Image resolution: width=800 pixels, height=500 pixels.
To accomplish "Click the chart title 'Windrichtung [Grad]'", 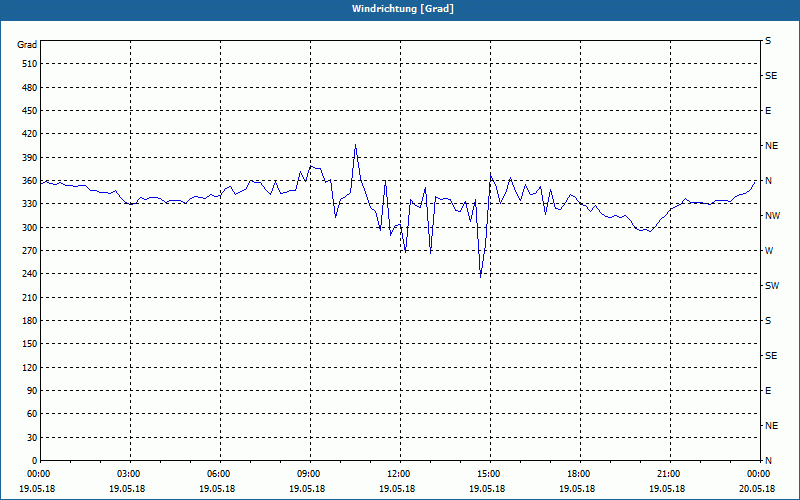I will 403,9.
